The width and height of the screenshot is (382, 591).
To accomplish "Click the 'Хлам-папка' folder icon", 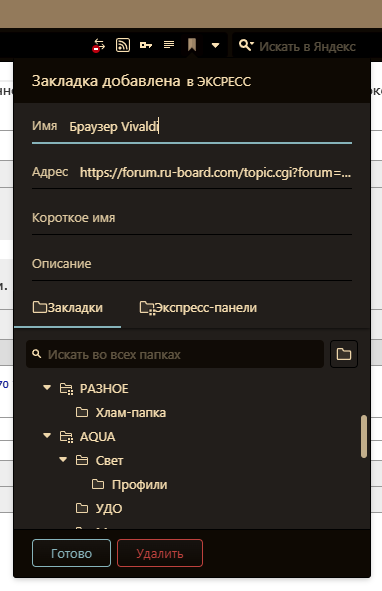I will [82, 412].
